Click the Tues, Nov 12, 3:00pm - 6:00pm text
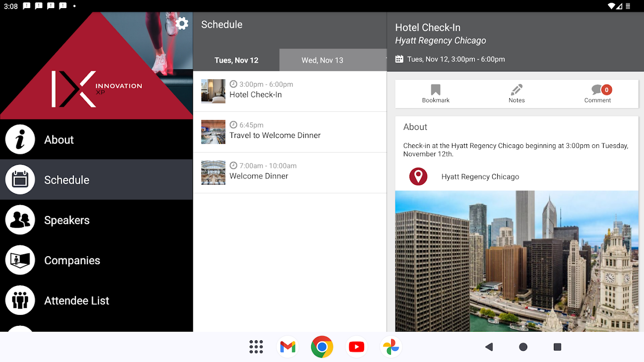 [x=456, y=59]
